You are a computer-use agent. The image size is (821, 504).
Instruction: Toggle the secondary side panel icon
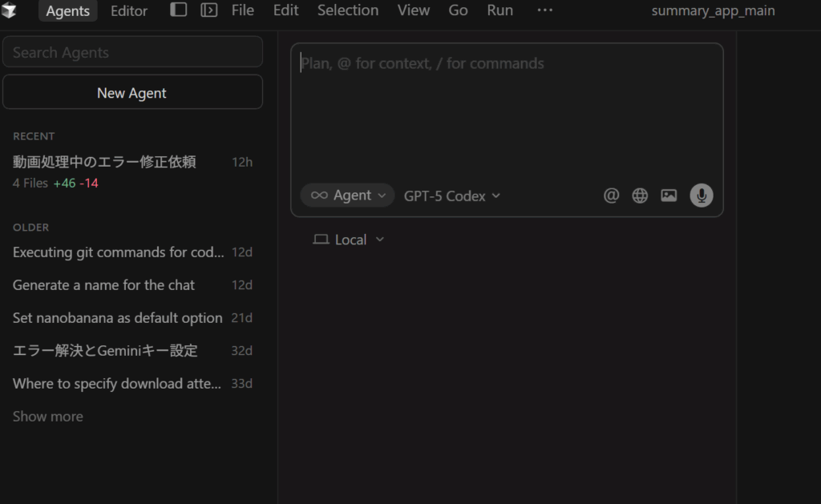(x=208, y=10)
